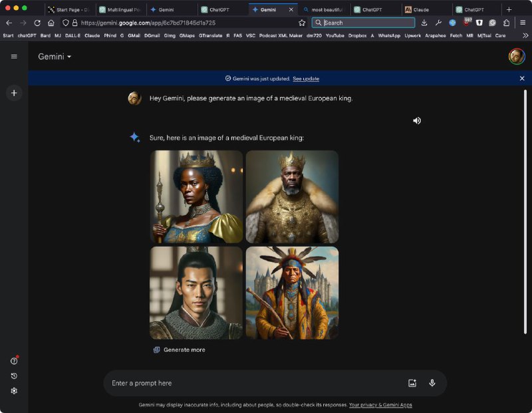This screenshot has height=413, width=532.
Task: Click Generate more button
Action: pos(180,350)
